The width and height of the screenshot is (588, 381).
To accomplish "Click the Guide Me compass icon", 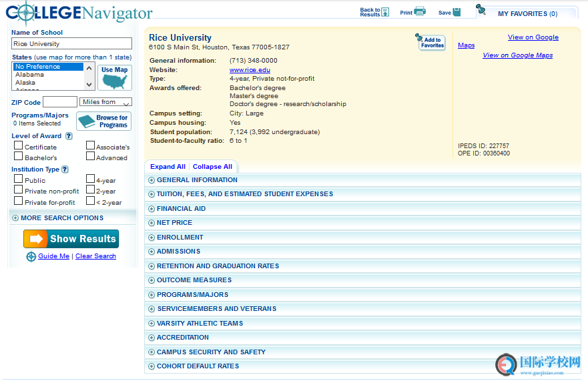I will click(x=31, y=256).
